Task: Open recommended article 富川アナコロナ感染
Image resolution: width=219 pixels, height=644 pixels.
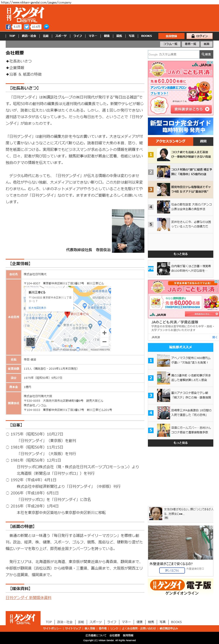Action: coord(180,395)
